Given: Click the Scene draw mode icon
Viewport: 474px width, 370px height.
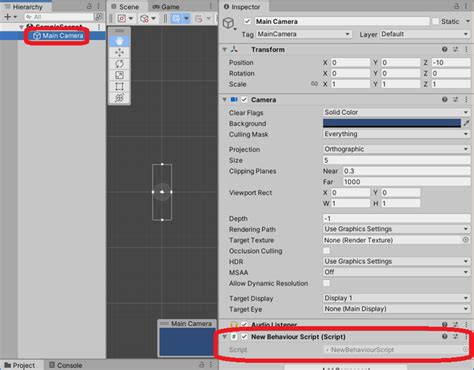Looking at the screenshot, I should point(122,18).
